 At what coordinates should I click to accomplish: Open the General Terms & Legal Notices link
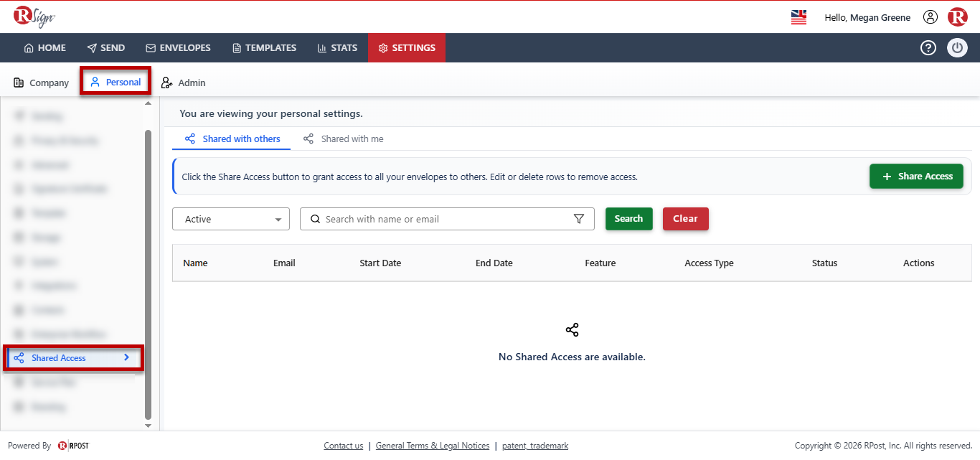pyautogui.click(x=433, y=446)
